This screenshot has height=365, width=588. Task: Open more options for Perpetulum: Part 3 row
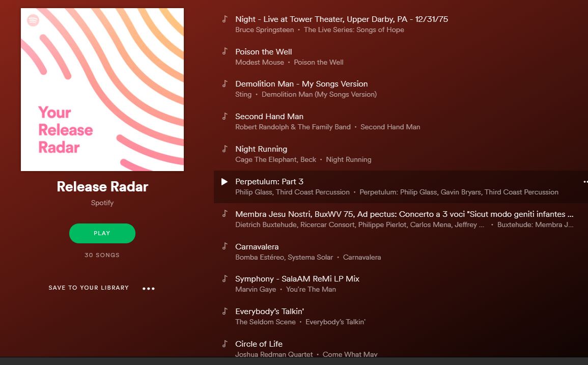tap(585, 182)
